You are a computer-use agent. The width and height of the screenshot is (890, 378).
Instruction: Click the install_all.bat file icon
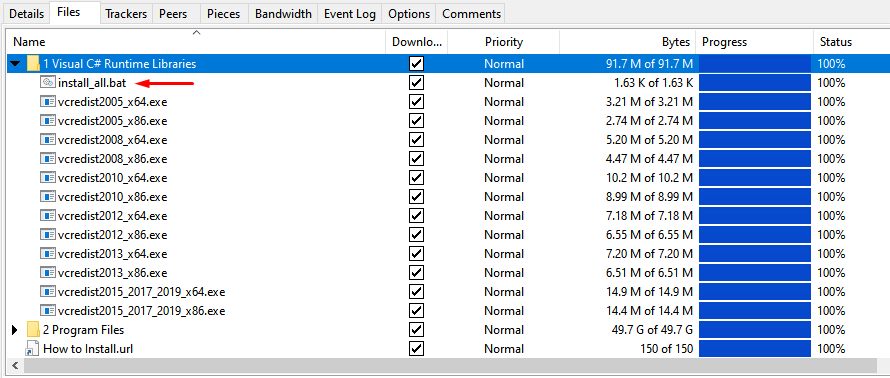(48, 83)
